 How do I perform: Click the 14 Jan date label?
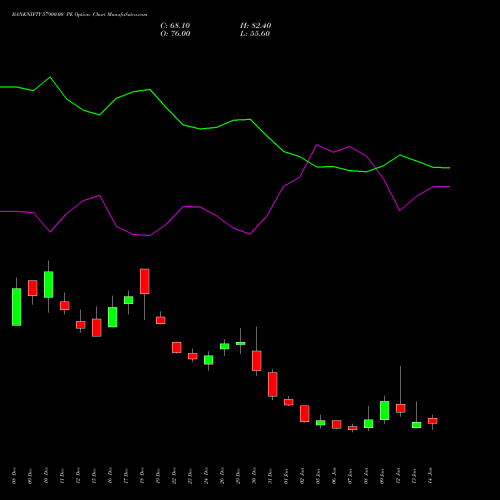pyautogui.click(x=430, y=476)
